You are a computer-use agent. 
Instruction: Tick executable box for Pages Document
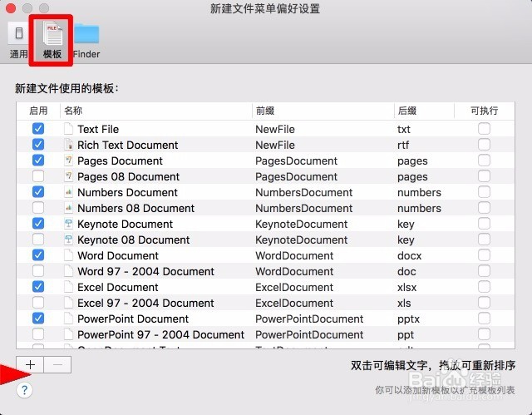tap(484, 161)
